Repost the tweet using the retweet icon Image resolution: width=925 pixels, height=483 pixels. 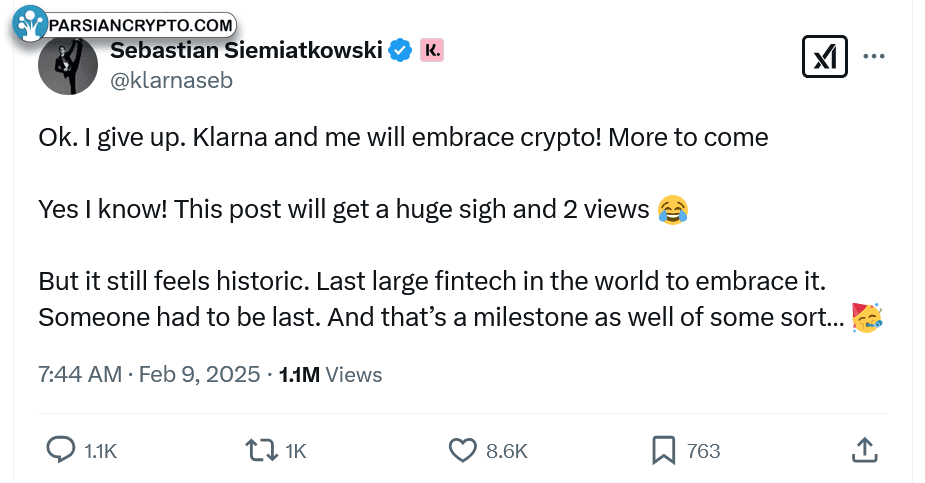point(261,450)
